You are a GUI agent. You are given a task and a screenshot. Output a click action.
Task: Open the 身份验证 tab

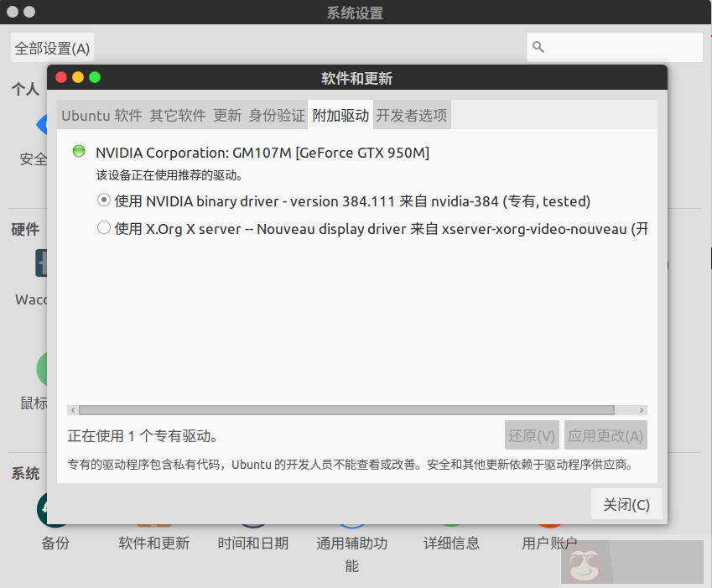[x=275, y=115]
